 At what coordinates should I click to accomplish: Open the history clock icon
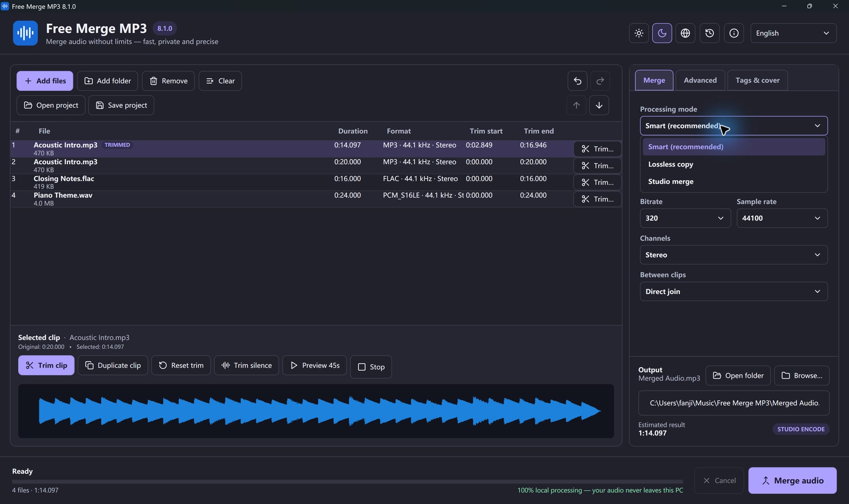tap(710, 33)
